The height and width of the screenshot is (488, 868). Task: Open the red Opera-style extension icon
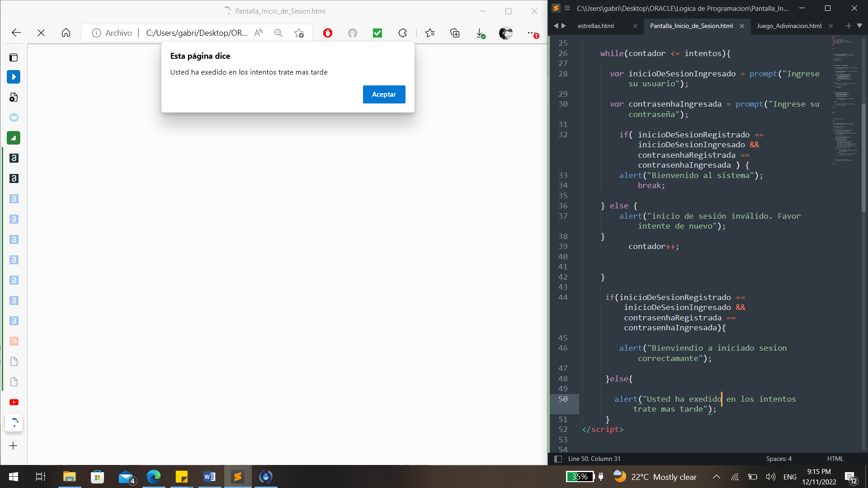coord(328,33)
